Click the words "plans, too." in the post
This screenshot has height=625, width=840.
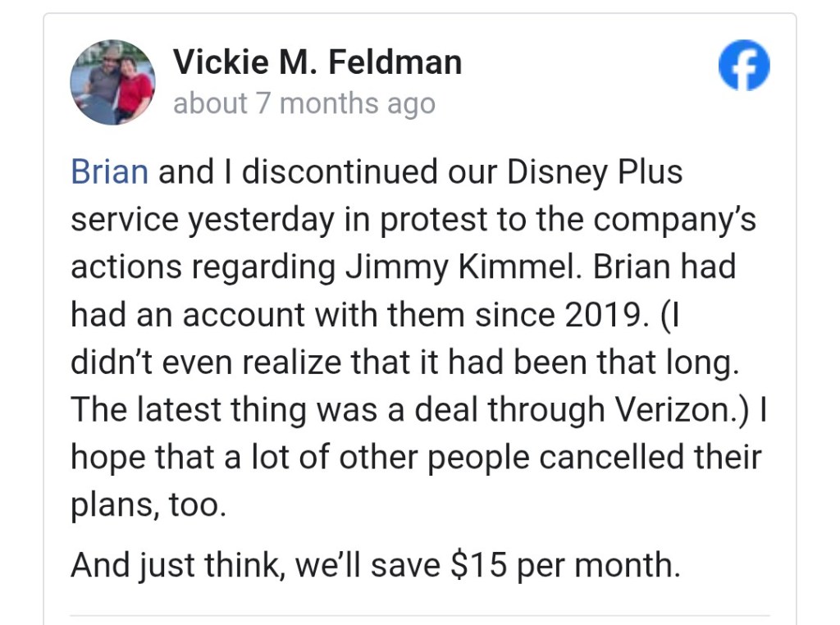148,504
